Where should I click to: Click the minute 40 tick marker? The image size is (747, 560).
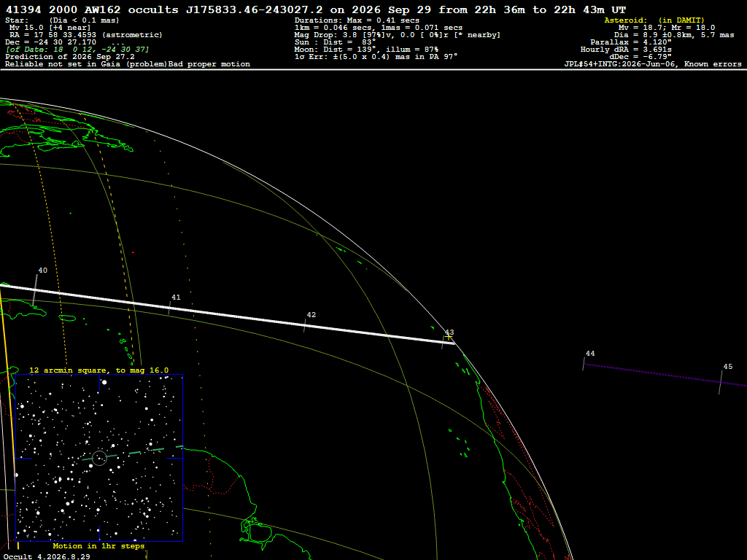(x=35, y=289)
